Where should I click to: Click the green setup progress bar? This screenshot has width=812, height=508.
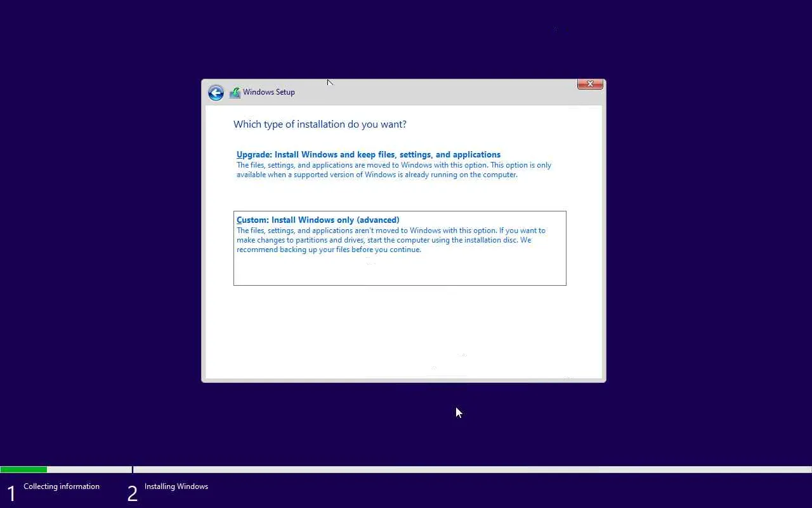[23, 470]
